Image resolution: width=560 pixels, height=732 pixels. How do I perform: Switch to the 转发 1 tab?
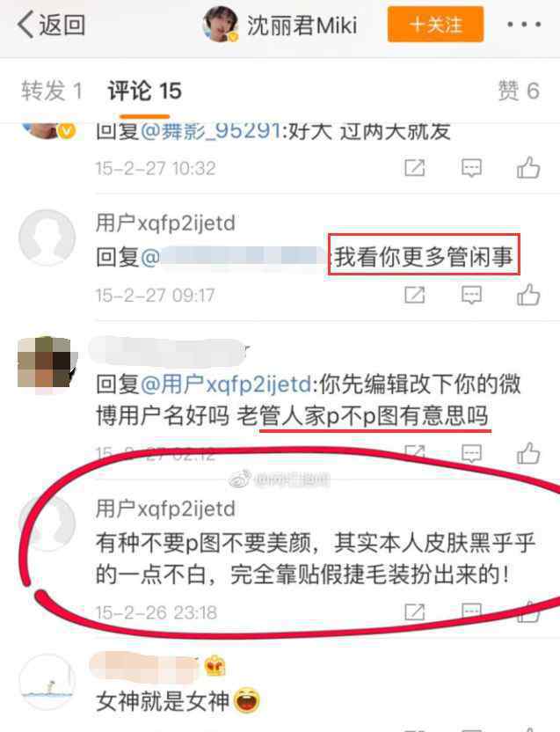pos(52,91)
